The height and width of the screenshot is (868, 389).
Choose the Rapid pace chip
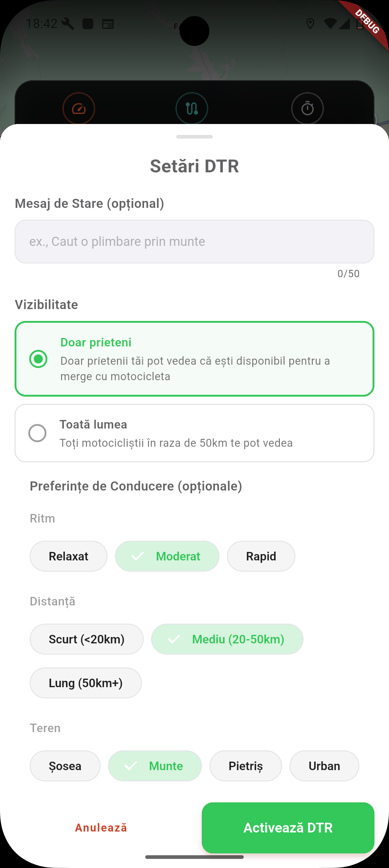tap(261, 556)
